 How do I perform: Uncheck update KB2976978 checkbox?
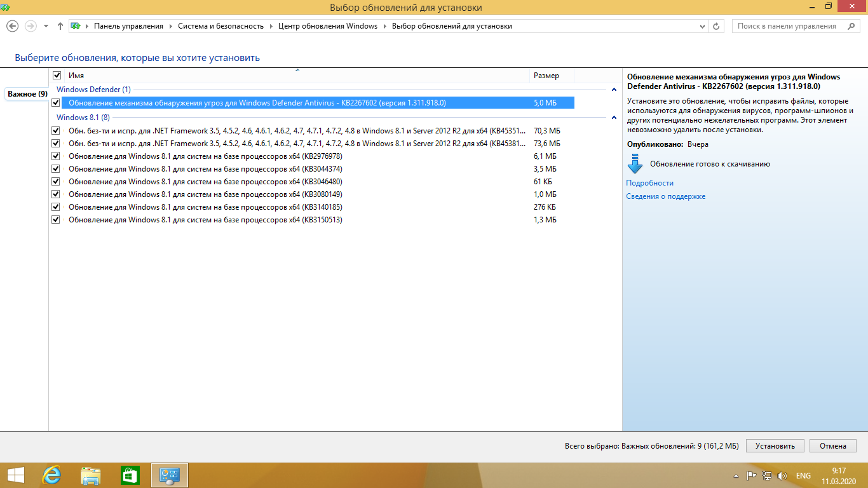pos(56,156)
